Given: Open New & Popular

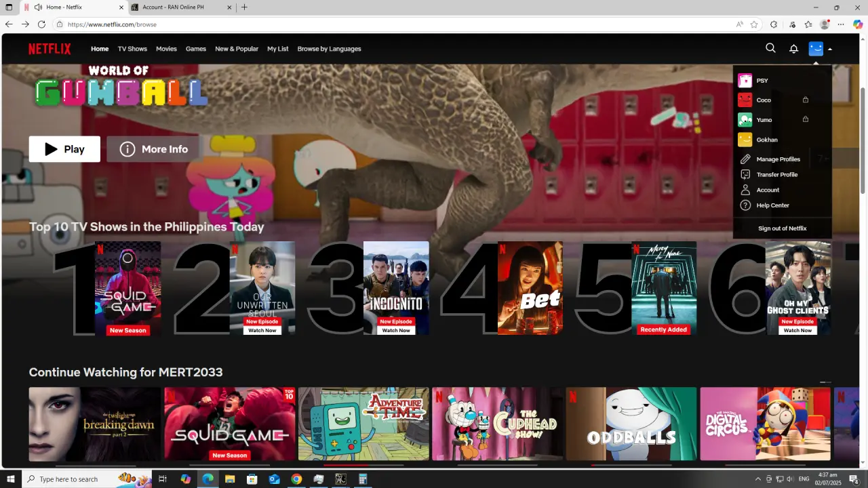Looking at the screenshot, I should pos(237,49).
